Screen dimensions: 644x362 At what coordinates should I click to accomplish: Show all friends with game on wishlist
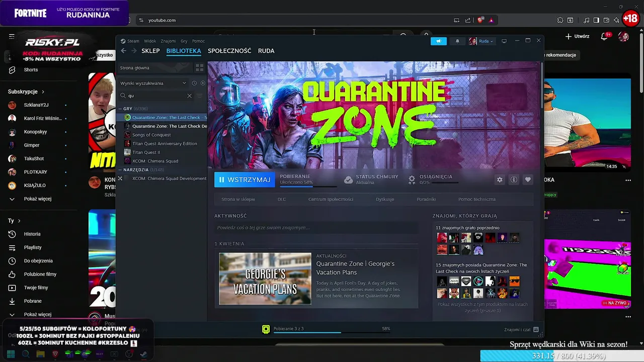[482, 307]
